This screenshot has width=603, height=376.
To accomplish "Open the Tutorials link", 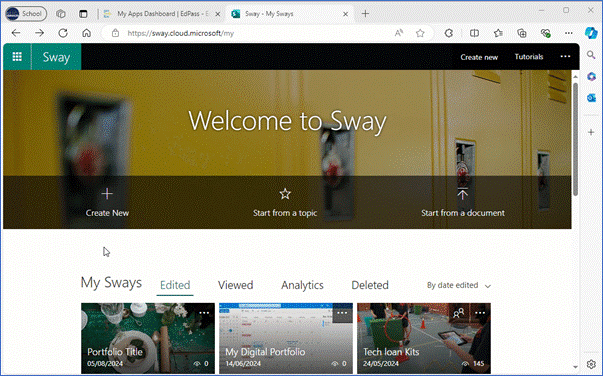I will click(529, 57).
